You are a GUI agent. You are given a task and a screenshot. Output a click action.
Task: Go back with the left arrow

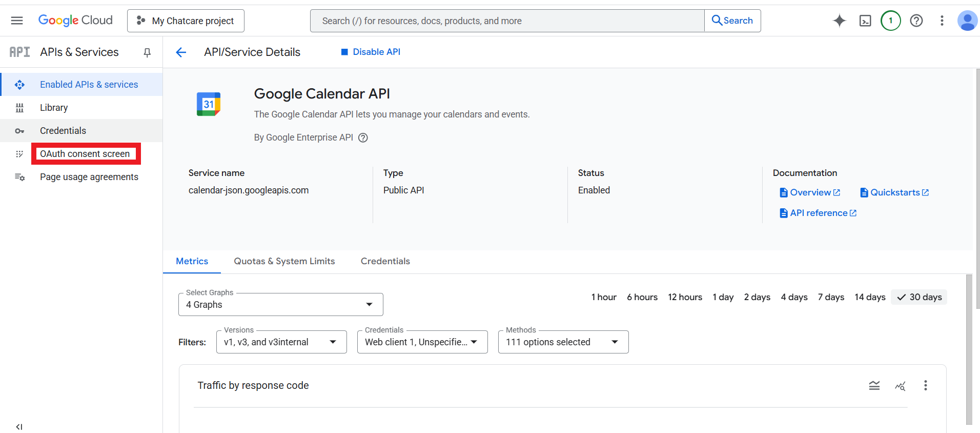[x=181, y=52]
